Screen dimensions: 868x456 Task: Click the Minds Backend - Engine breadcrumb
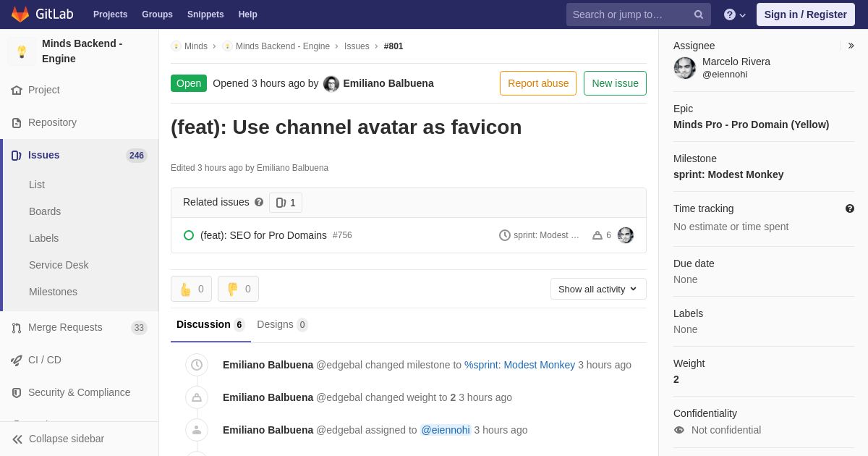click(283, 46)
